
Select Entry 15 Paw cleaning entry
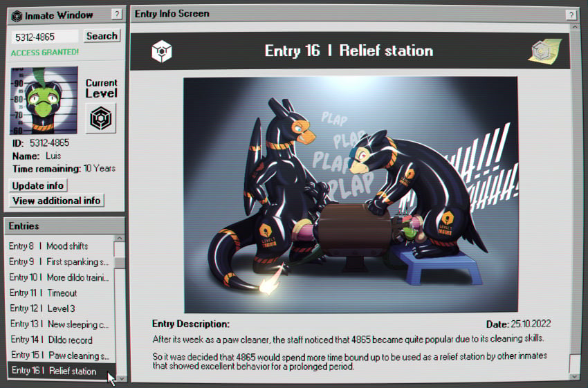(x=60, y=355)
